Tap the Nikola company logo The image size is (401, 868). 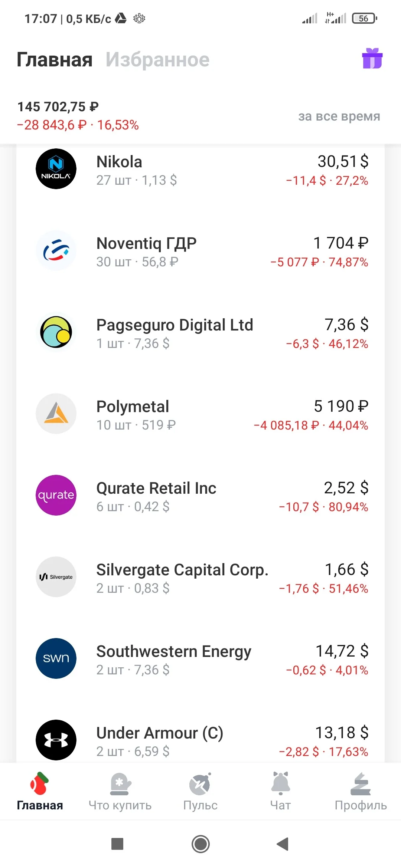coord(56,169)
